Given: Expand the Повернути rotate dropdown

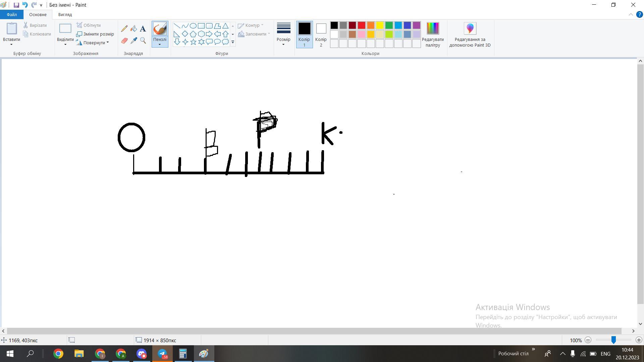Looking at the screenshot, I should click(x=94, y=43).
